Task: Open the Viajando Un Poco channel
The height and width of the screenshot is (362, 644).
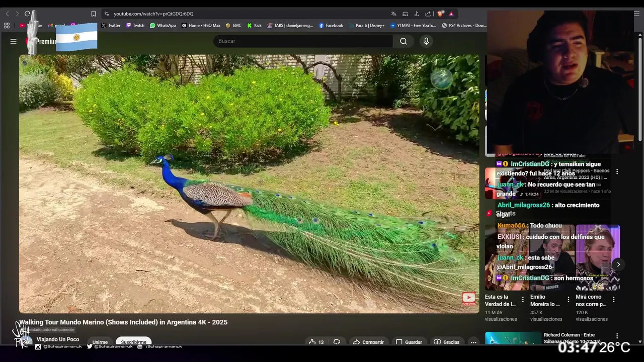Action: coord(58,339)
